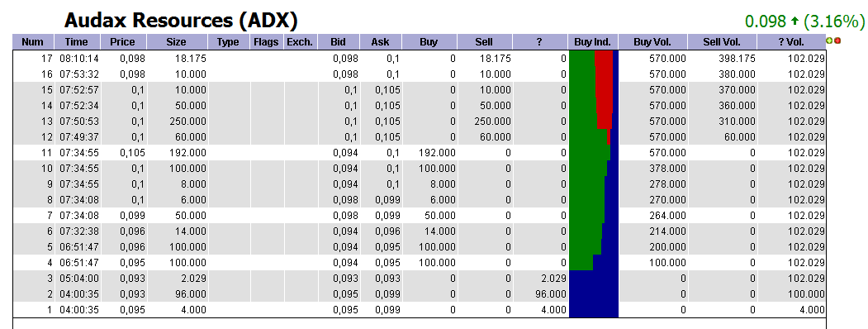Click Sell Vol. 360.000 in row 14
This screenshot has width=868, height=329.
737,105
